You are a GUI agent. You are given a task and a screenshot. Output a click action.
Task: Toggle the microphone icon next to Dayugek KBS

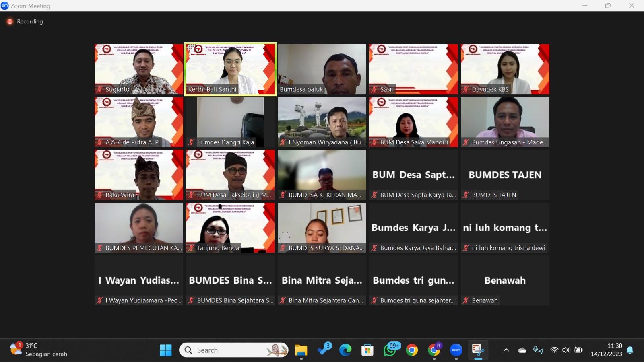tap(466, 90)
